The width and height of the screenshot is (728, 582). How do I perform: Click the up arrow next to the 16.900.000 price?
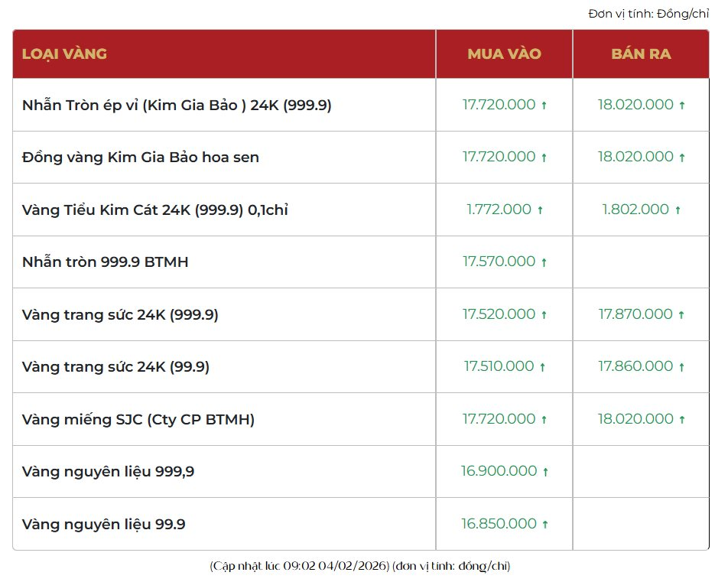pyautogui.click(x=545, y=473)
